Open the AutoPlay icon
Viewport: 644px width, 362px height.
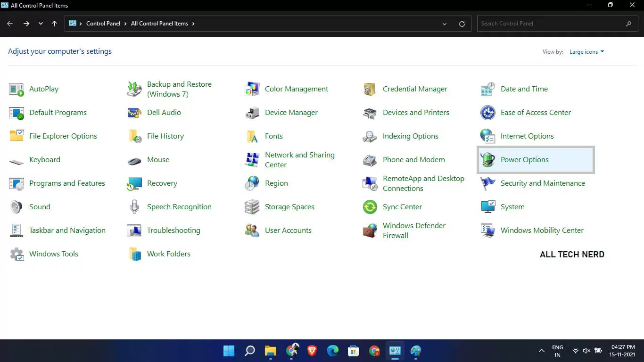(17, 89)
